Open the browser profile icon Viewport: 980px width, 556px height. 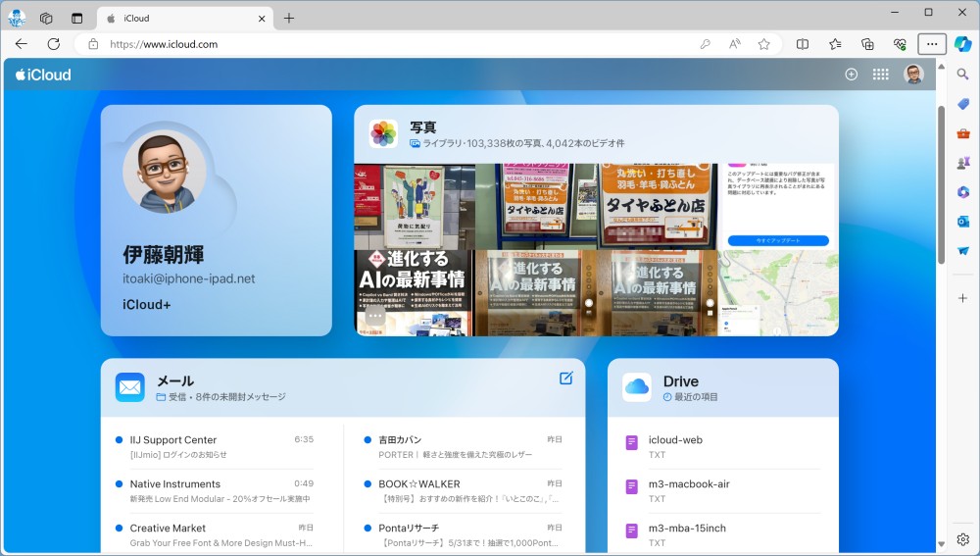tap(17, 18)
